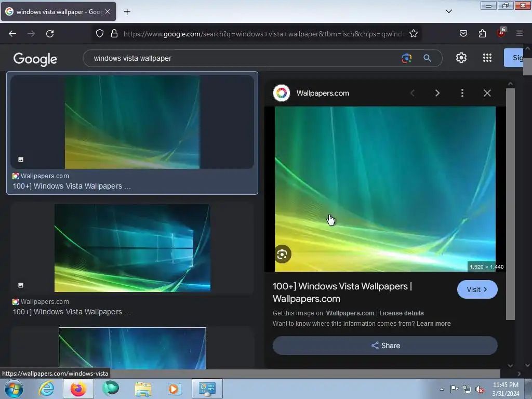
Task: Select the windows vista wallpaper tab
Action: coord(58,11)
